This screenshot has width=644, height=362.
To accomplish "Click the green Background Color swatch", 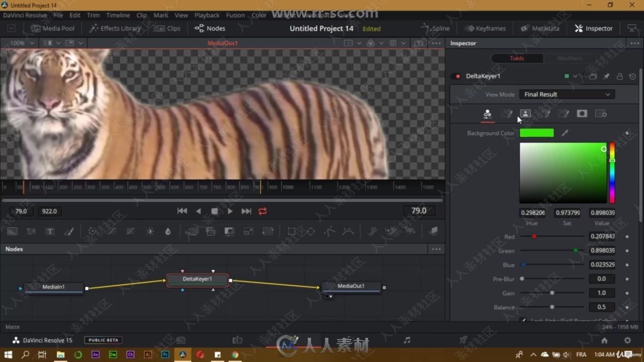I will click(537, 133).
